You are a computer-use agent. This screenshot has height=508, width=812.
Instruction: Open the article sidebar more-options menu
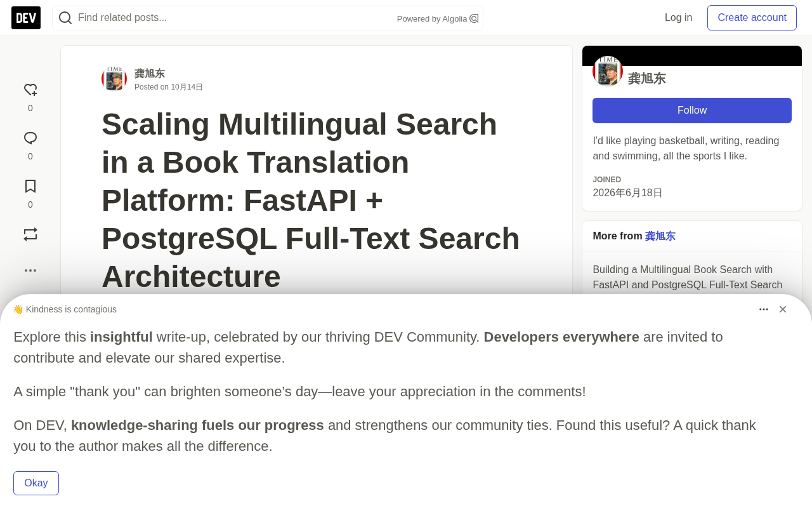click(x=30, y=271)
